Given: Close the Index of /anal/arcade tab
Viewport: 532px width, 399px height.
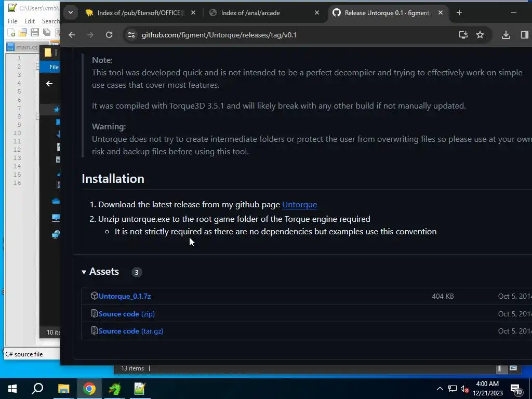Looking at the screenshot, I should 317,13.
